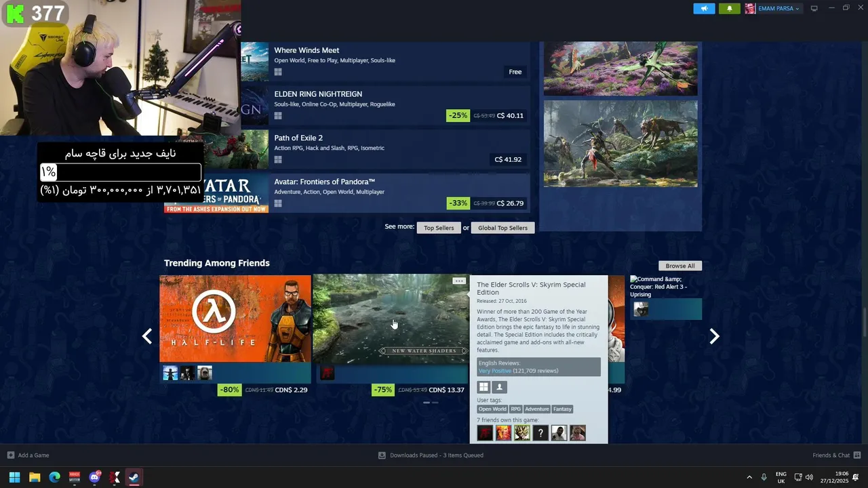Click the -75% Skyrim discount badge

click(383, 390)
